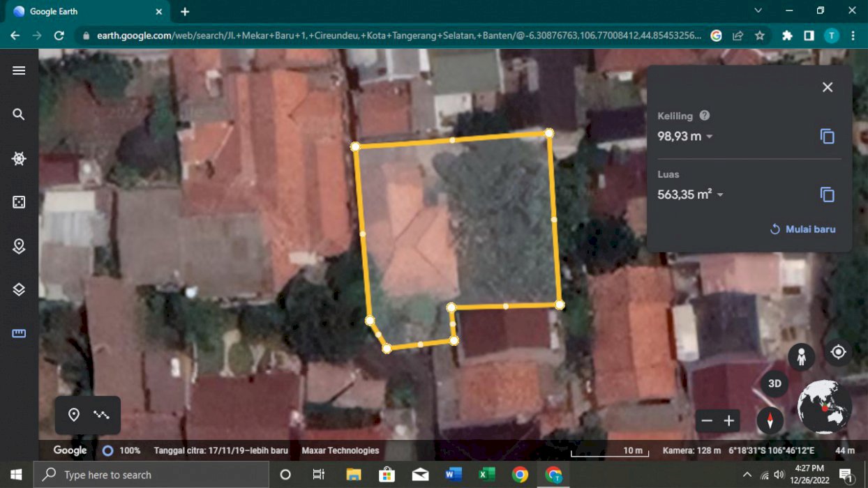Copy the Keliling perimeter value
868x488 pixels.
click(x=827, y=137)
